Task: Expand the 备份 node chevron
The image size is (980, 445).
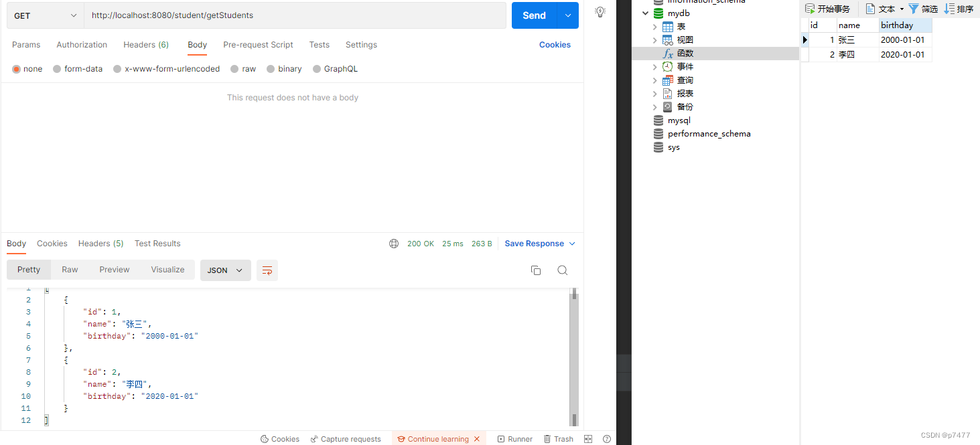Action: pos(654,107)
